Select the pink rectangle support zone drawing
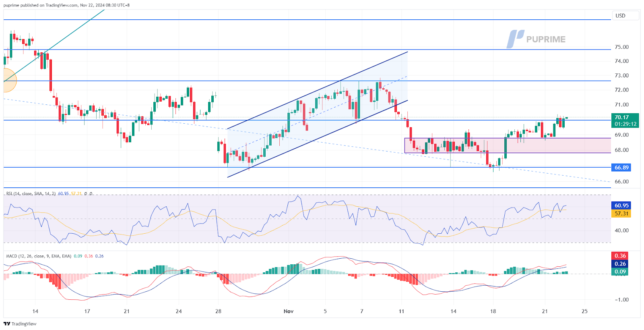This screenshot has width=644, height=330. click(x=508, y=145)
